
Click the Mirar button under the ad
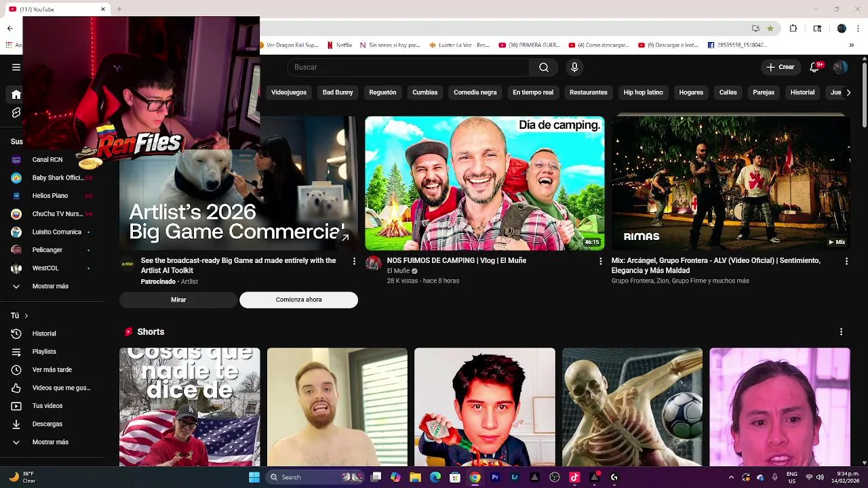click(178, 300)
